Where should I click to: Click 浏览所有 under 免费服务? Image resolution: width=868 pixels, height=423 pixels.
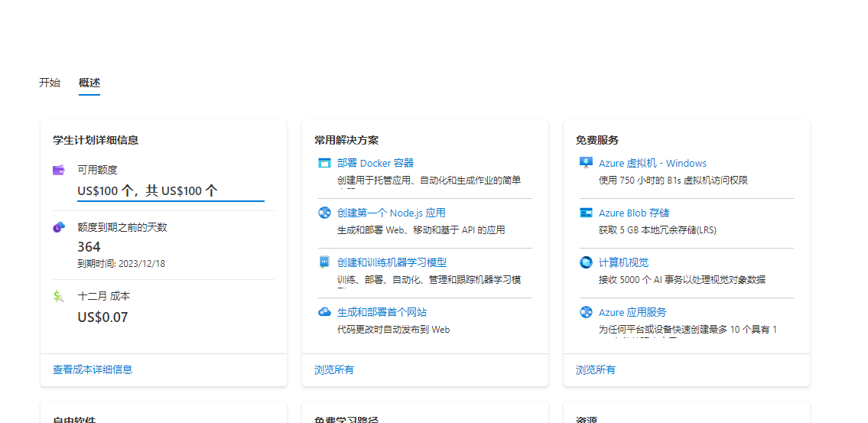click(596, 369)
